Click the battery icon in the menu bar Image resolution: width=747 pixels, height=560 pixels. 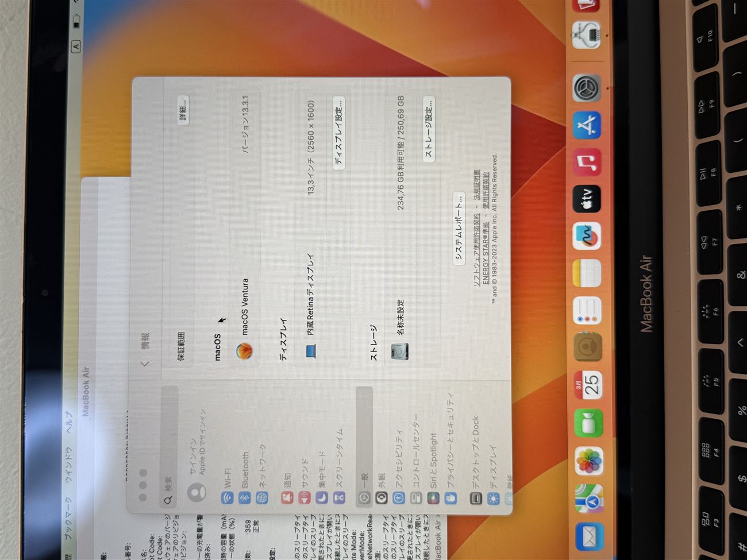[76, 22]
